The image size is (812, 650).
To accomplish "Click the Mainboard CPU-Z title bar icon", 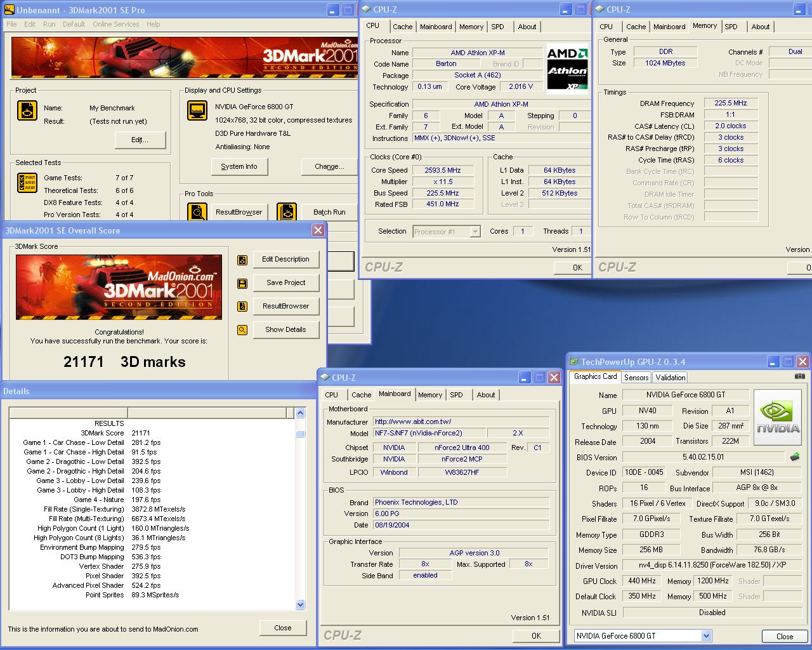I will point(325,377).
